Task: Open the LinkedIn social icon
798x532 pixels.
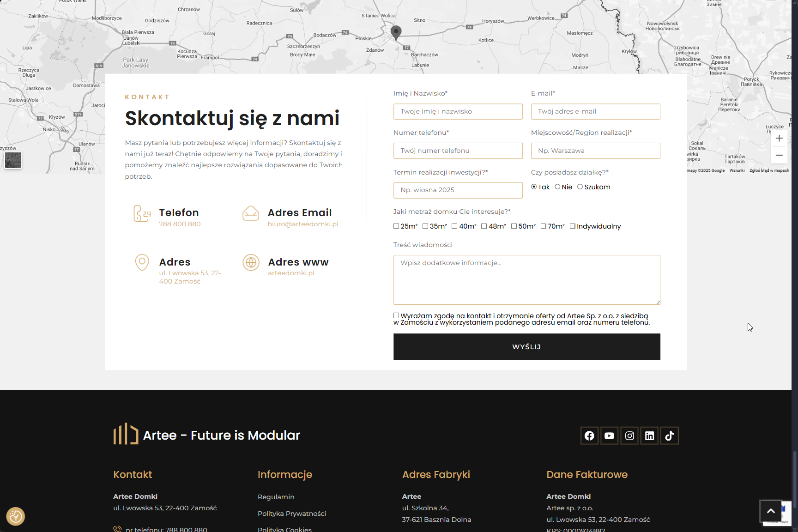Action: (649, 435)
